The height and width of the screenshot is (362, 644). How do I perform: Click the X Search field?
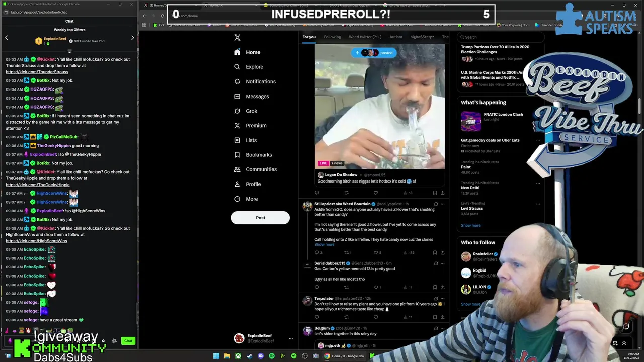coord(501,37)
